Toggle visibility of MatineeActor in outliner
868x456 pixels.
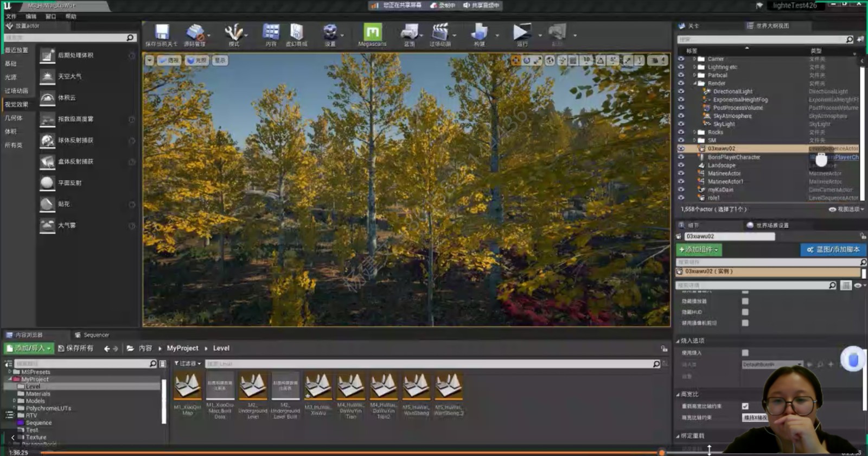(681, 173)
